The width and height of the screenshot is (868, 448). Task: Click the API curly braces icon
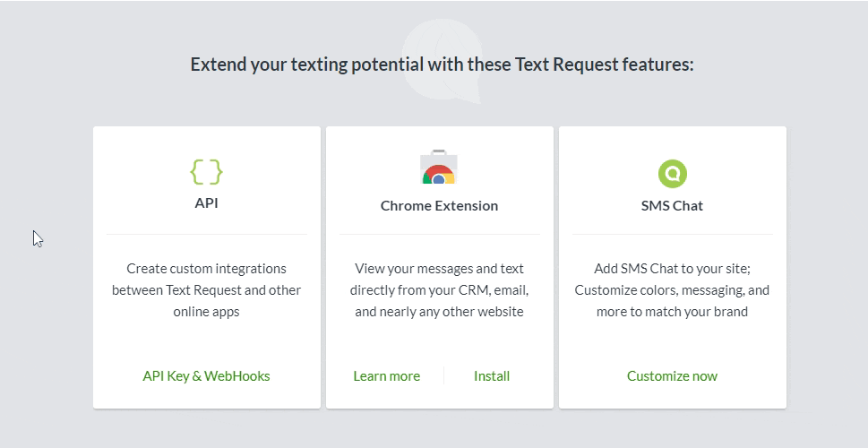[206, 171]
